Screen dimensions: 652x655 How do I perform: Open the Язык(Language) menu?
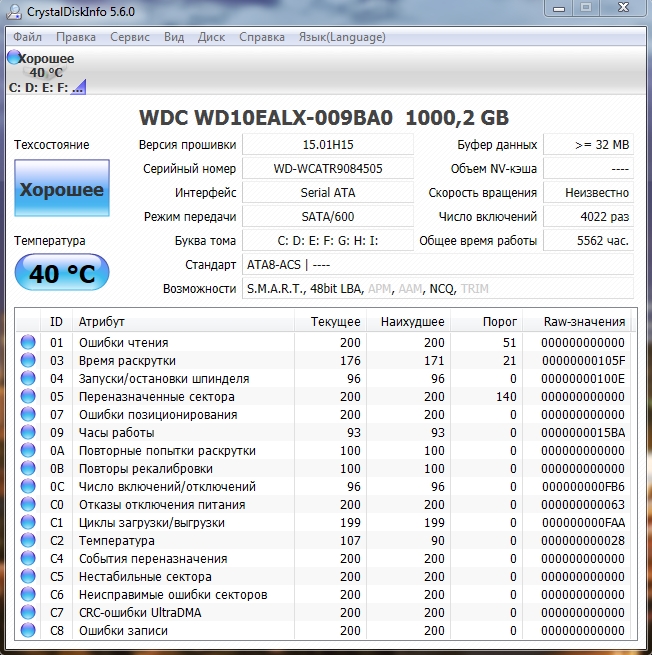[x=342, y=37]
